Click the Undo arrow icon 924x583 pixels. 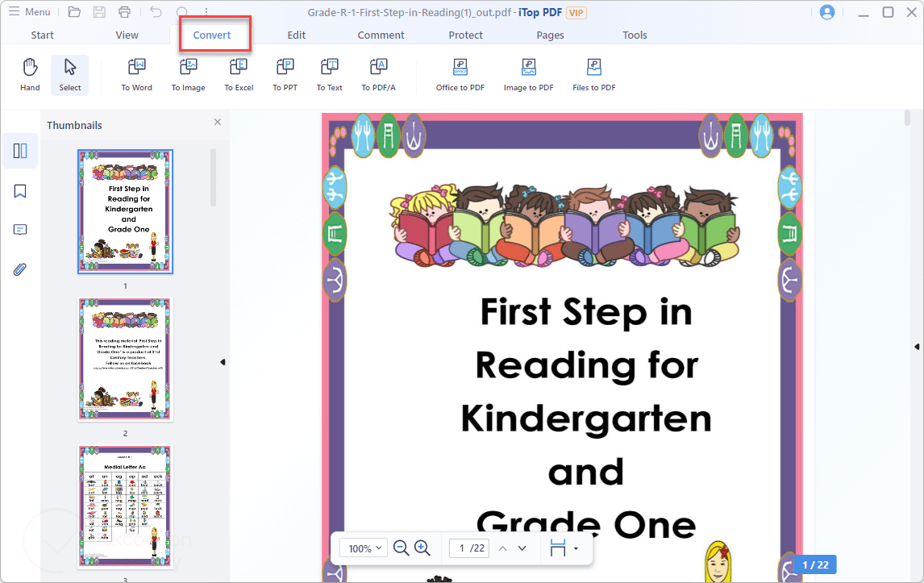156,12
